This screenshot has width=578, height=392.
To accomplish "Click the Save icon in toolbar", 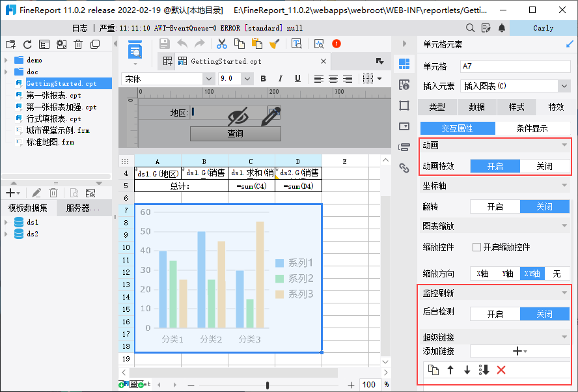I will tap(165, 44).
